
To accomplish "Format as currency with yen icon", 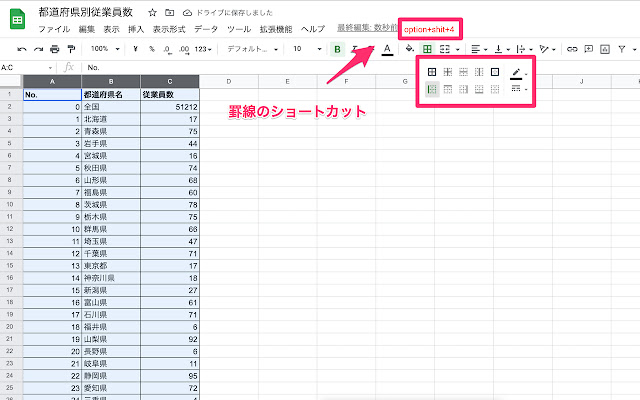I will point(136,49).
